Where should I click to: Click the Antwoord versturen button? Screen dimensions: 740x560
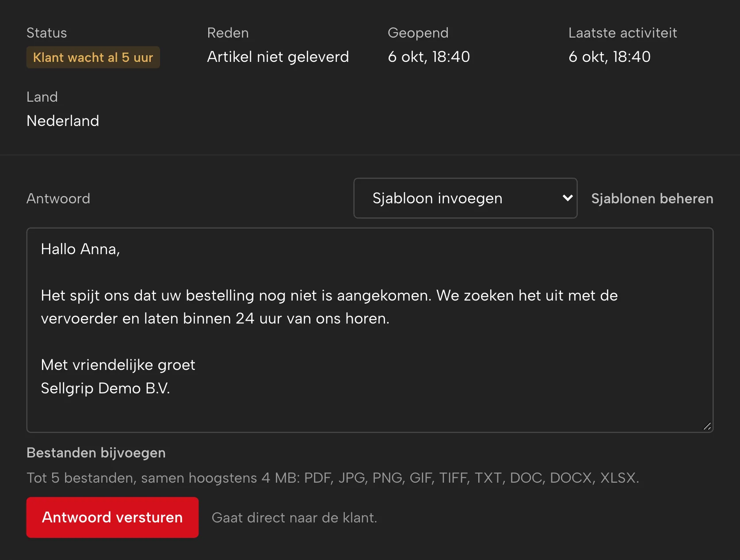click(x=112, y=517)
